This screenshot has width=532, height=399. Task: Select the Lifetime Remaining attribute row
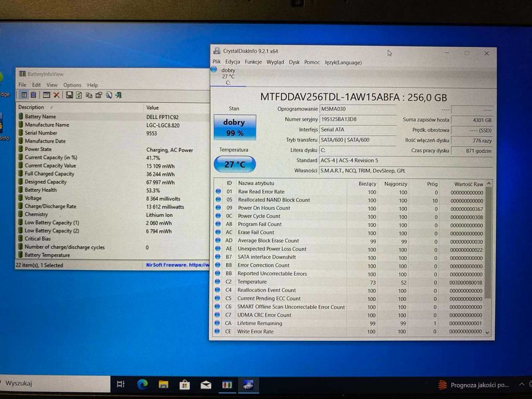349,323
